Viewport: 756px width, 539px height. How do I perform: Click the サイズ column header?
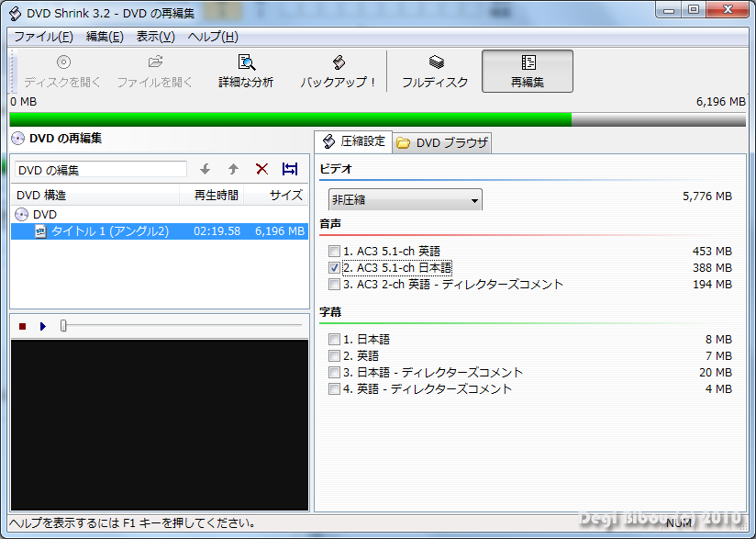point(276,196)
